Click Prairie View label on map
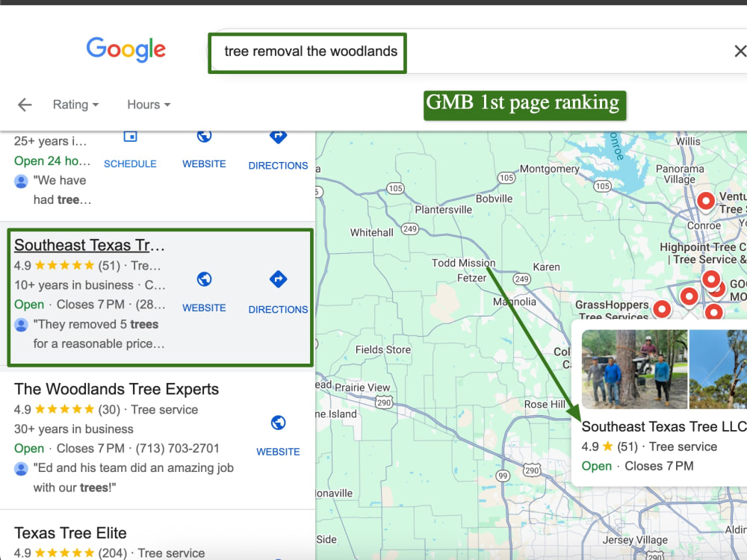This screenshot has height=560, width=747. click(x=362, y=388)
